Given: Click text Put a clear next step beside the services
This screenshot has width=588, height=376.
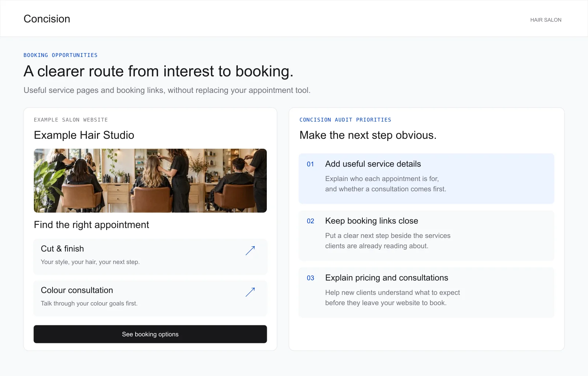Looking at the screenshot, I should point(388,236).
